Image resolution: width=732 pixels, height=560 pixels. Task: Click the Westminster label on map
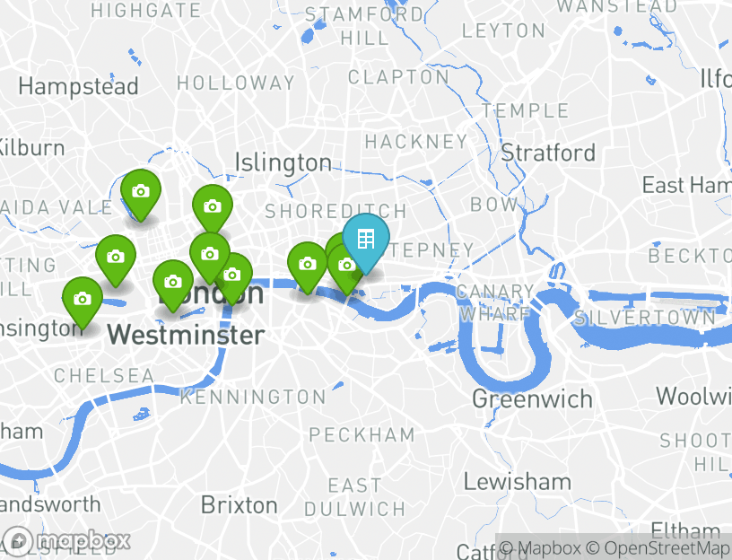[x=186, y=335]
